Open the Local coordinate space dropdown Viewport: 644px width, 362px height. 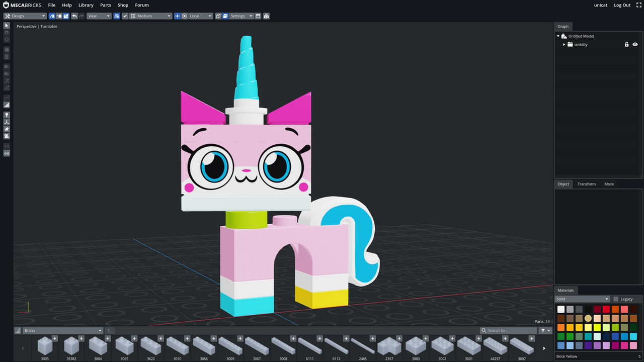point(200,16)
